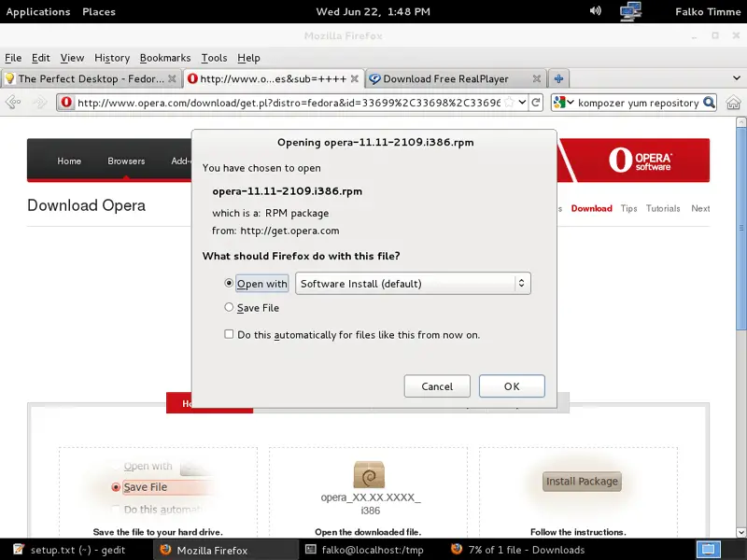747x560 pixels.
Task: Click the Tutorials link in sub-navigation
Action: point(663,208)
